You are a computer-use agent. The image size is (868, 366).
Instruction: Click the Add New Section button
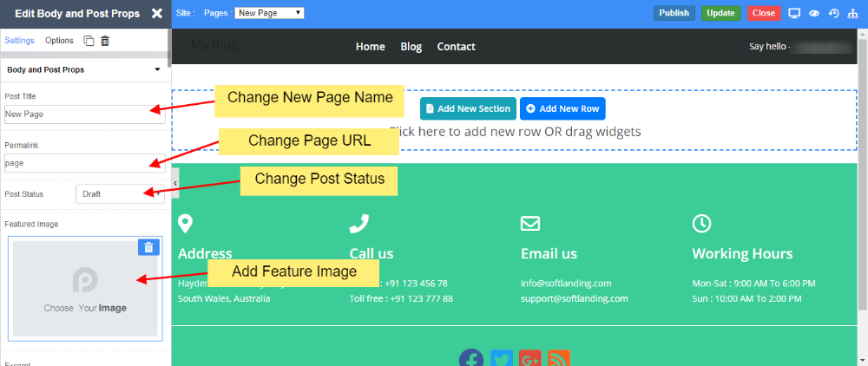pyautogui.click(x=468, y=108)
